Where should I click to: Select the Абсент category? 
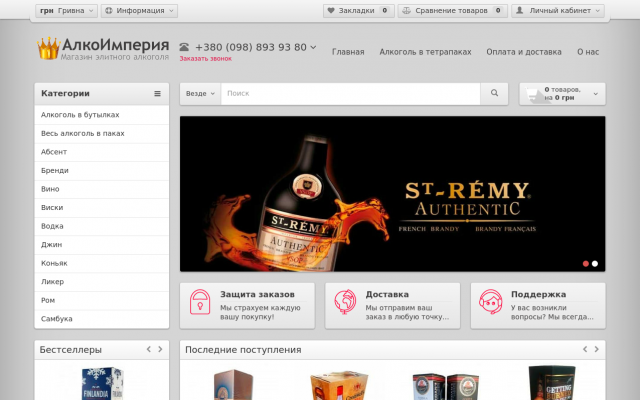[102, 152]
